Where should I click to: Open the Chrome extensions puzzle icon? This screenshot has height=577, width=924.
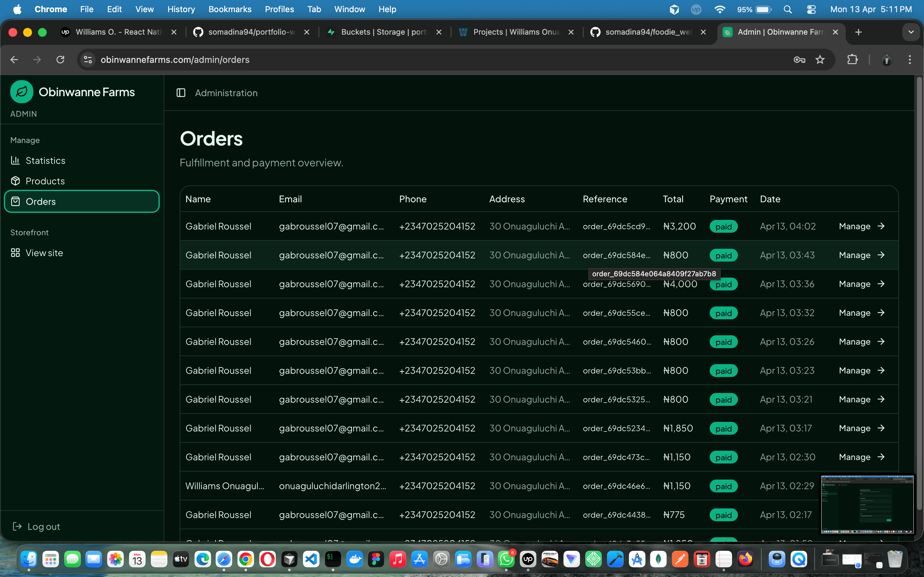click(x=852, y=60)
